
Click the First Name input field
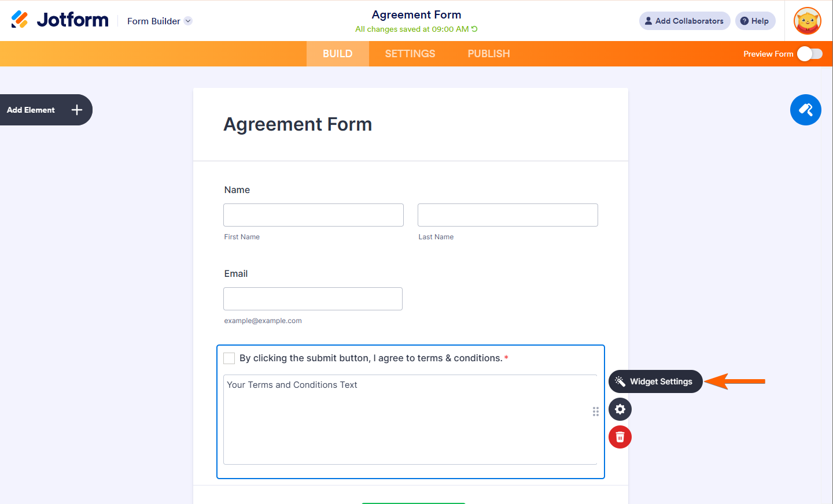coord(313,215)
